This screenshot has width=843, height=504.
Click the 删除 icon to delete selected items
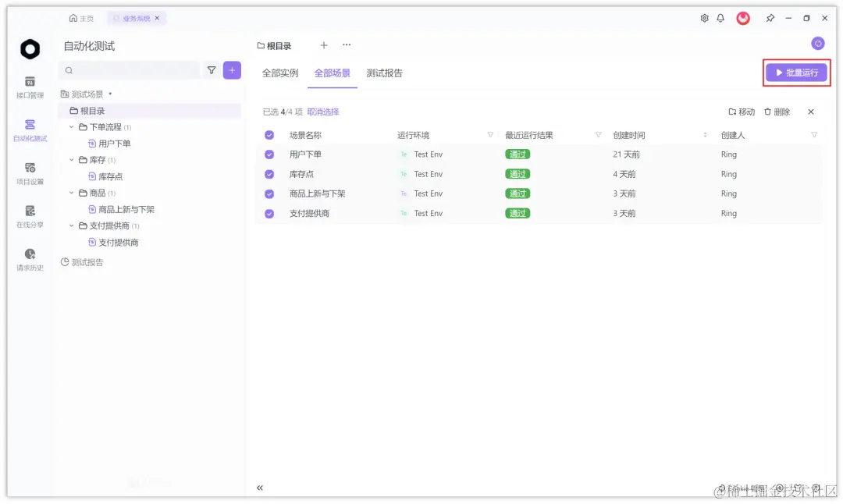point(777,112)
